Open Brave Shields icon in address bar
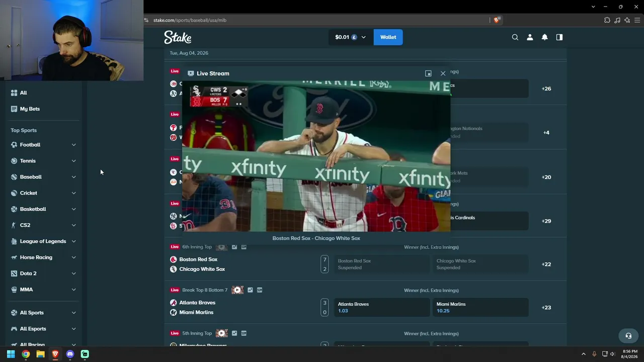 pos(497,20)
